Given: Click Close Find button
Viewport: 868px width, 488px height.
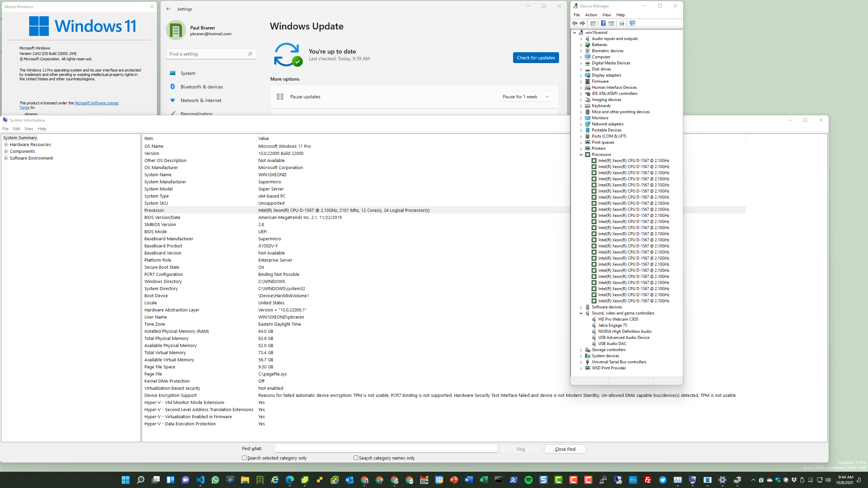Looking at the screenshot, I should pos(565,449).
